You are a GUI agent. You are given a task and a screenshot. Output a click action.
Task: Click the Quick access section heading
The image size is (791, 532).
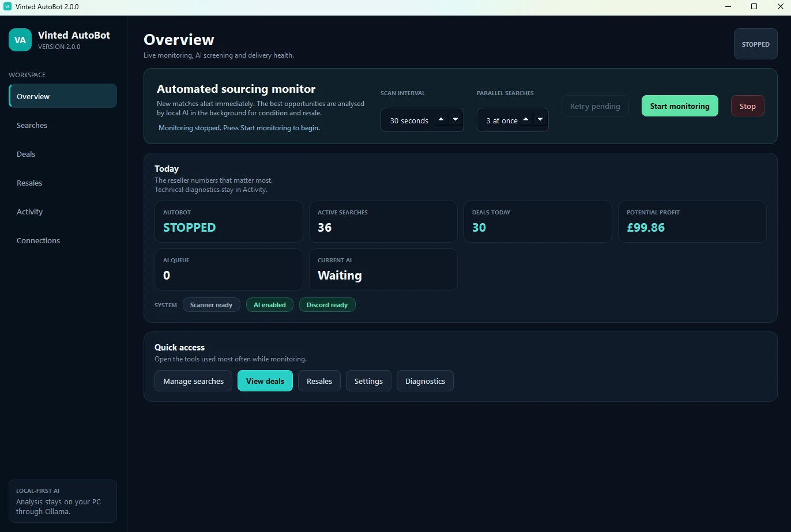180,348
